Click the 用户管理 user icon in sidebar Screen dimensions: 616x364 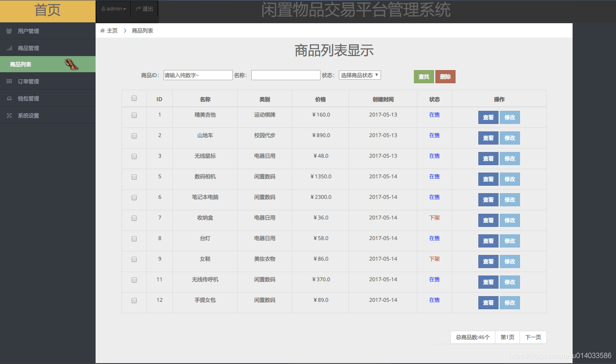[9, 31]
